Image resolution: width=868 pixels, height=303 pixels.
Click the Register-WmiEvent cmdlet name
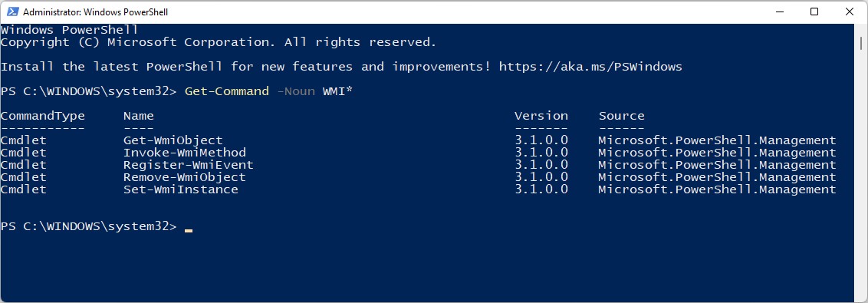pos(188,164)
